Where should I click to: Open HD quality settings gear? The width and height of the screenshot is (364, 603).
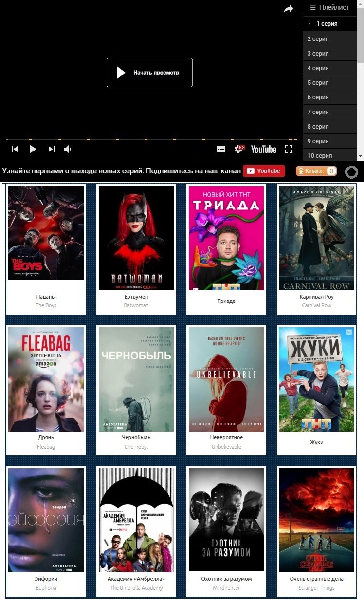click(239, 149)
